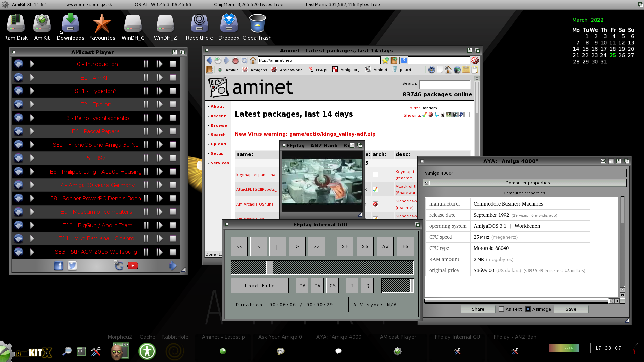
Task: Click the AYA window down-arrow title gadget
Action: 603,161
